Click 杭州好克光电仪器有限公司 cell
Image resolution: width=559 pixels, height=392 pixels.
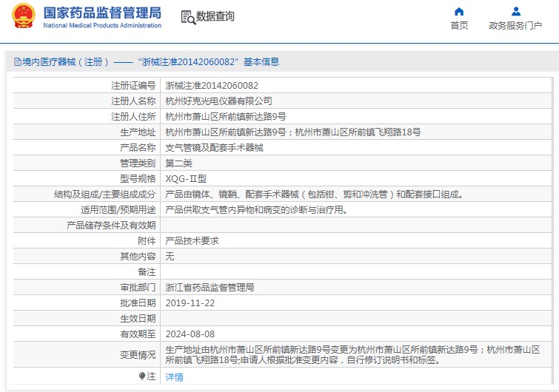[219, 101]
